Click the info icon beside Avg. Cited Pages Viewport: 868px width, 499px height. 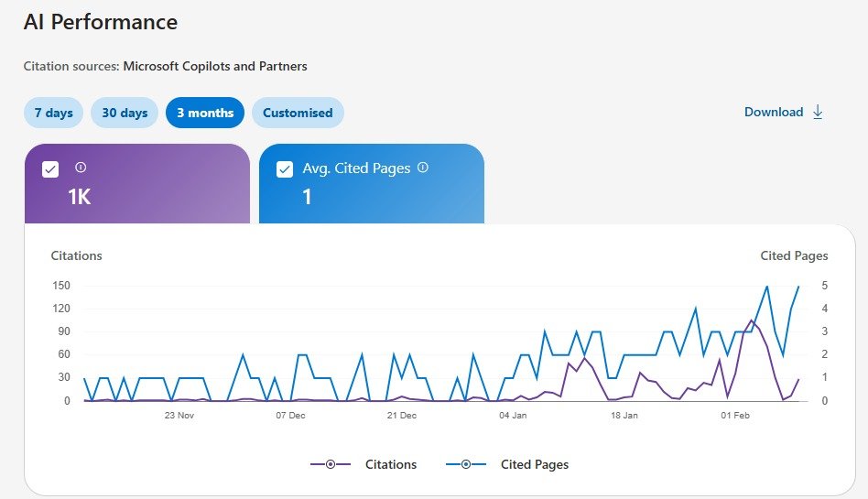[423, 168]
